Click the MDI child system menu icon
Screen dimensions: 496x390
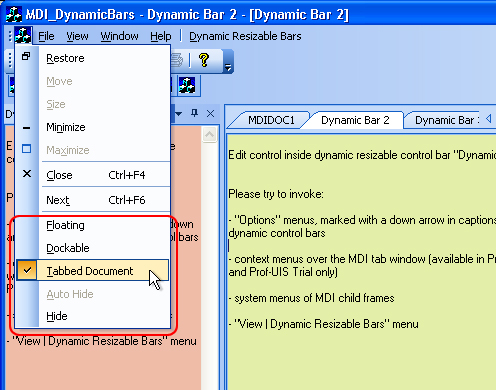23,35
